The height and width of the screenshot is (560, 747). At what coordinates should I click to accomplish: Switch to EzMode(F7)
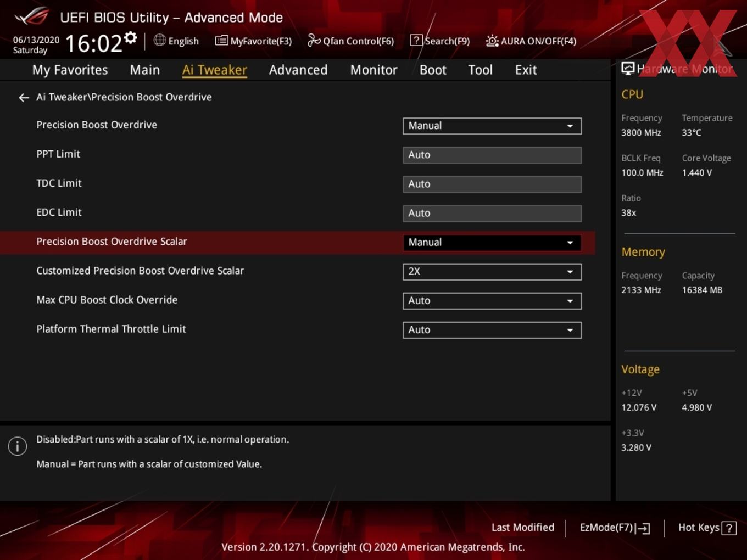pyautogui.click(x=615, y=528)
